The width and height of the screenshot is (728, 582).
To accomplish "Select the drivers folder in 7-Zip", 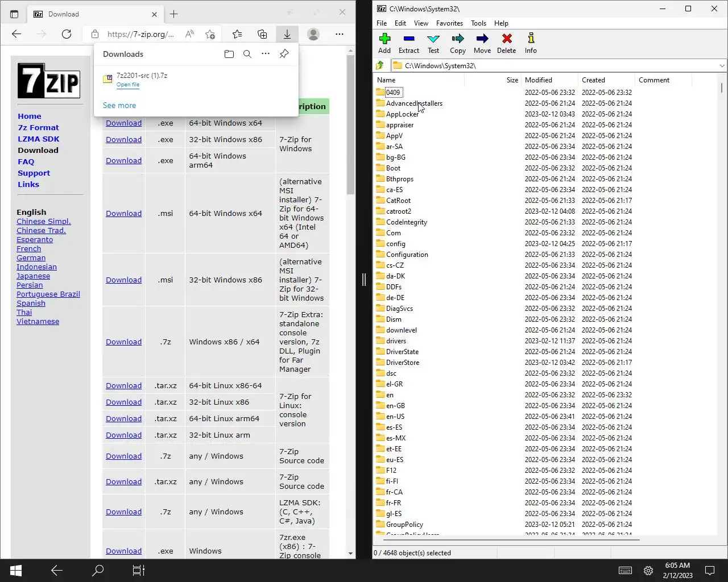I will tap(396, 340).
